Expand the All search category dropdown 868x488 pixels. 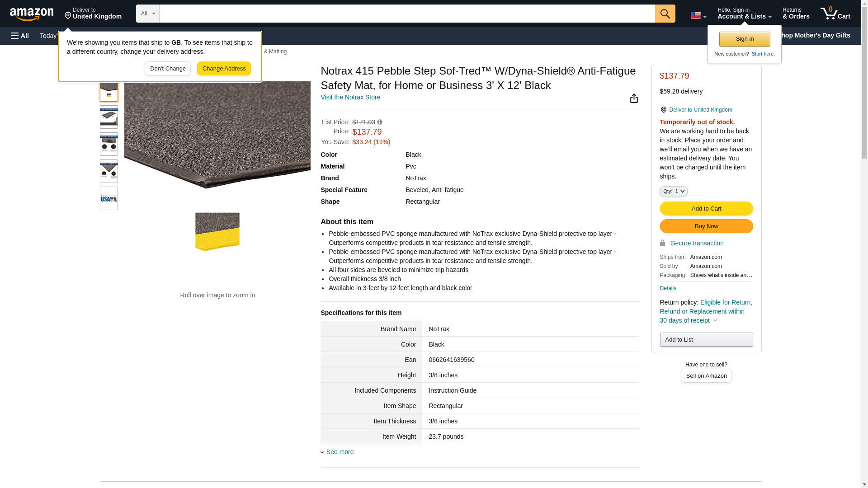click(147, 14)
